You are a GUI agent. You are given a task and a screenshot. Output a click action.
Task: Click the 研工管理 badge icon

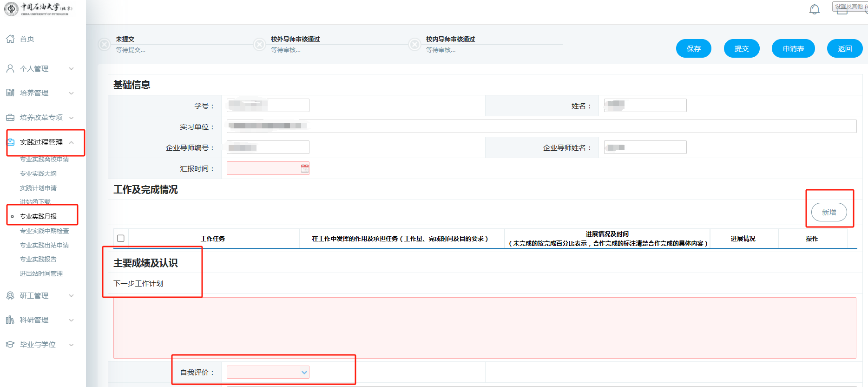[10, 295]
